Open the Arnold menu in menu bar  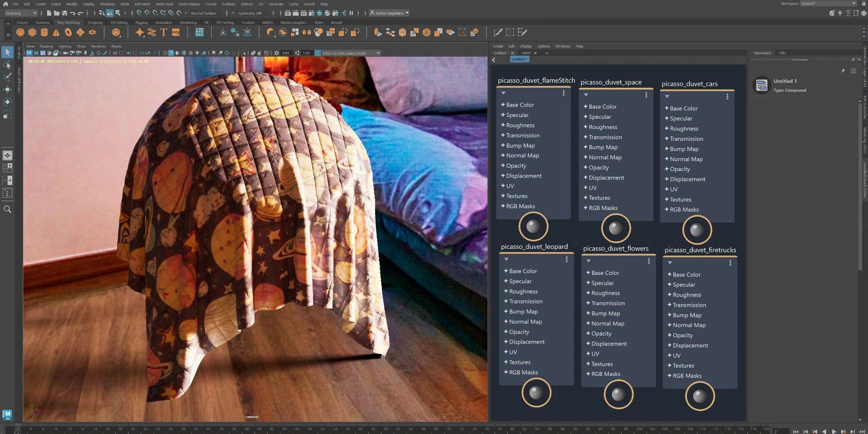(309, 4)
